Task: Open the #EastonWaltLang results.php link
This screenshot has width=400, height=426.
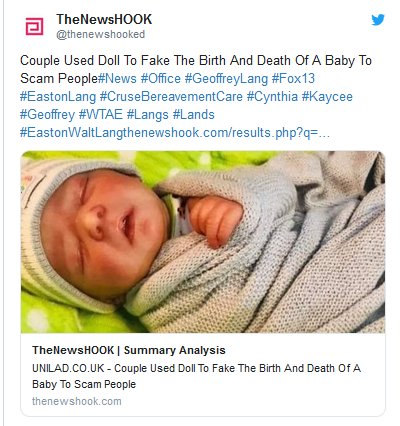Action: [175, 133]
